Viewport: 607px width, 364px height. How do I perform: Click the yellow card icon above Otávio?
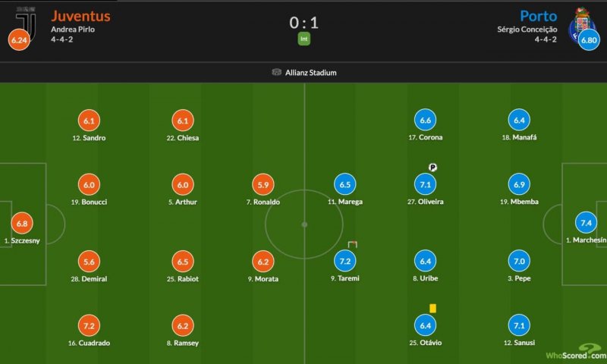click(432, 308)
